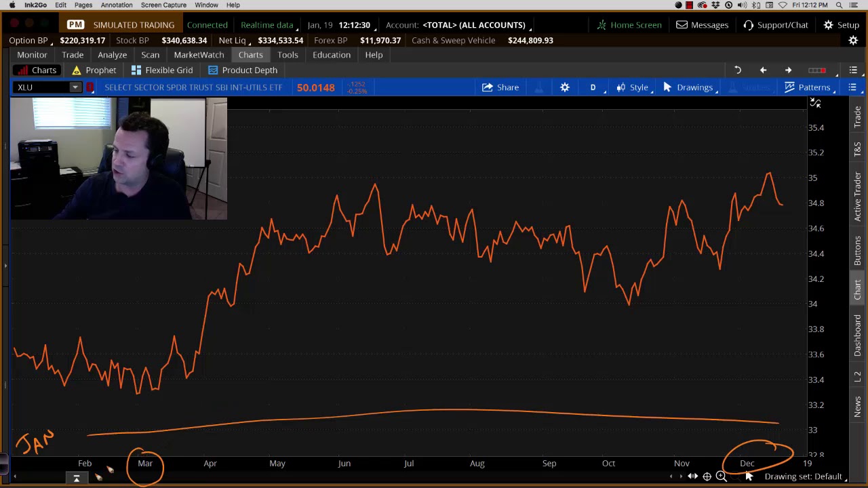Open the Buttons side panel
The height and width of the screenshot is (488, 868).
[x=858, y=250]
